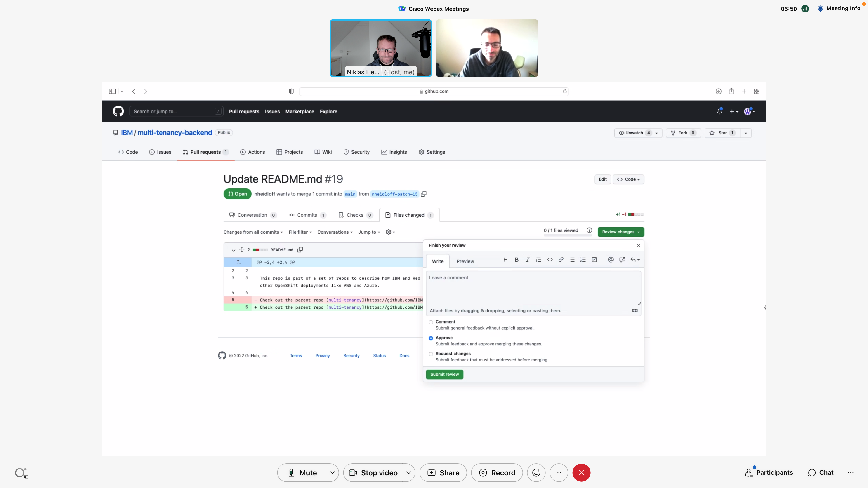The width and height of the screenshot is (868, 488).
Task: Click the Italic formatting icon
Action: (528, 260)
